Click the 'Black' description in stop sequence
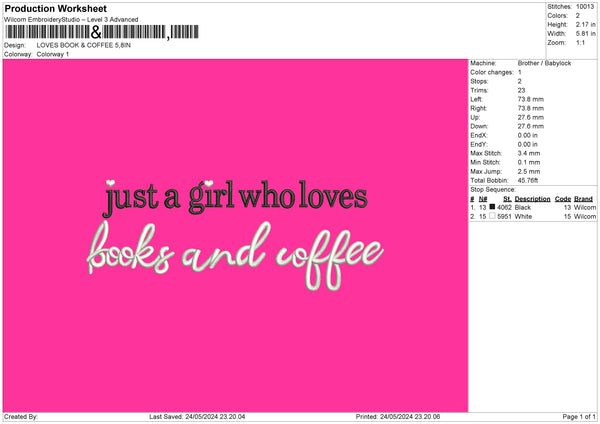The image size is (600, 424). [x=523, y=207]
